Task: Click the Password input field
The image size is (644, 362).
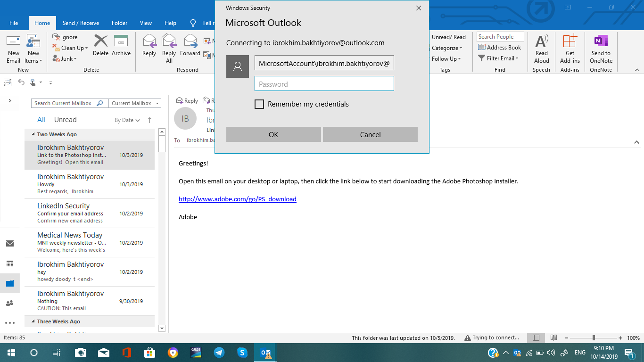Action: point(324,84)
